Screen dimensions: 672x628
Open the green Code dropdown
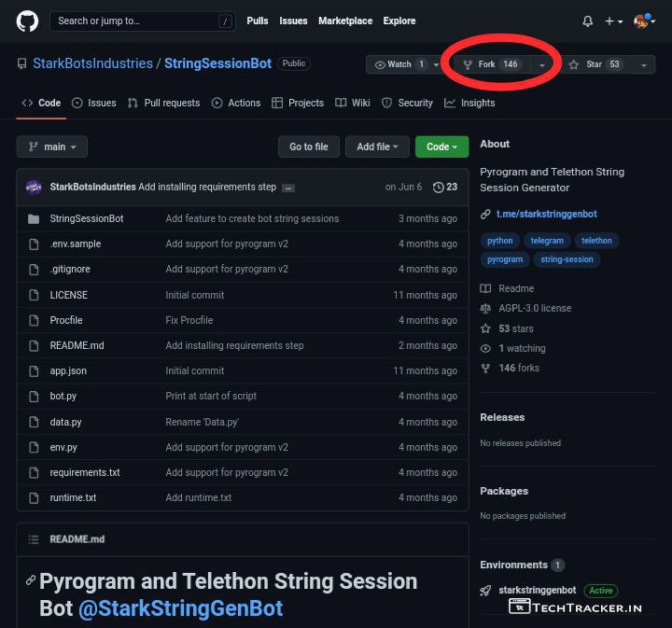[441, 147]
